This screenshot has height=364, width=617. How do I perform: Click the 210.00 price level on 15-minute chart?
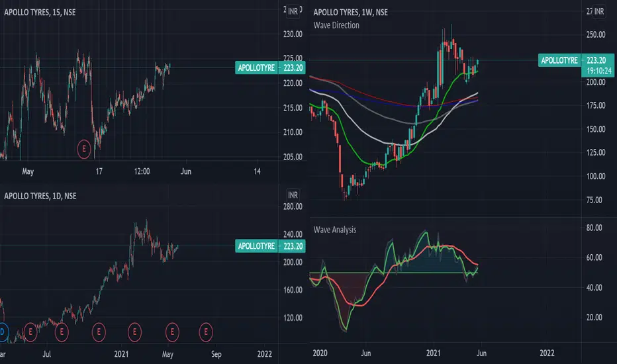click(x=293, y=132)
